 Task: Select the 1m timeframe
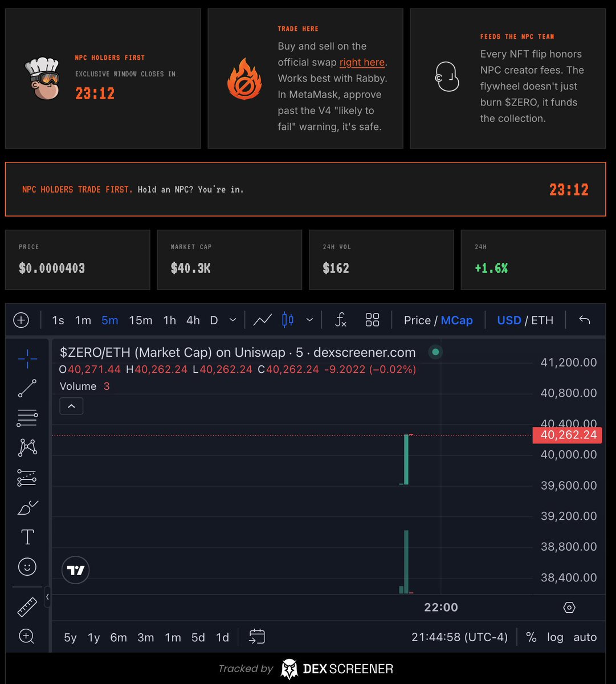83,320
